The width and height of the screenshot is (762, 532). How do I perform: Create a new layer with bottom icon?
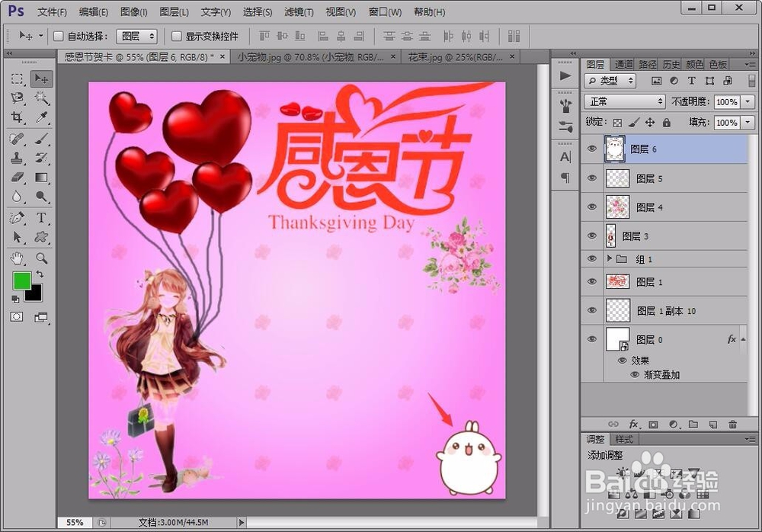(x=713, y=425)
